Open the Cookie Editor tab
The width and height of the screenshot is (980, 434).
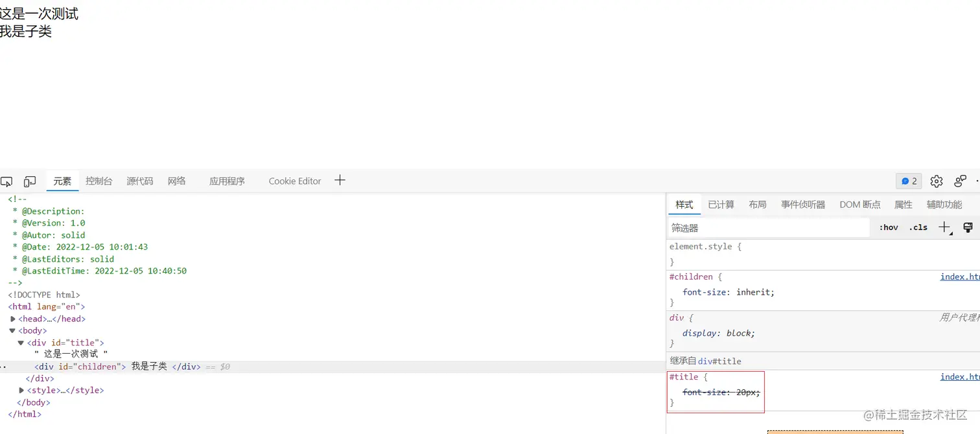[295, 181]
